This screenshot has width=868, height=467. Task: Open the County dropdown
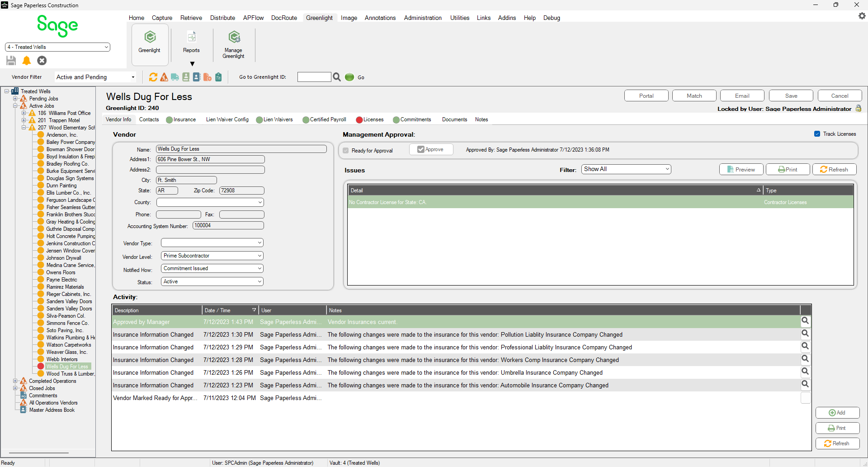(210, 202)
